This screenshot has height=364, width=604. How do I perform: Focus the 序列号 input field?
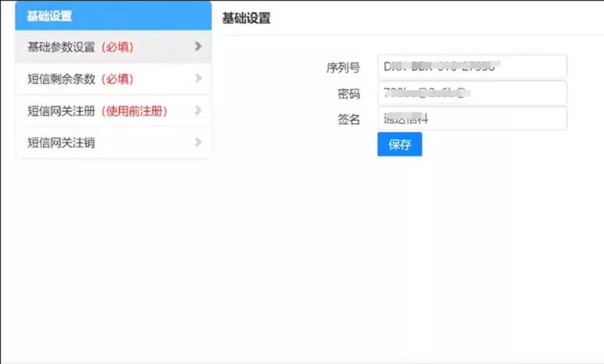473,66
